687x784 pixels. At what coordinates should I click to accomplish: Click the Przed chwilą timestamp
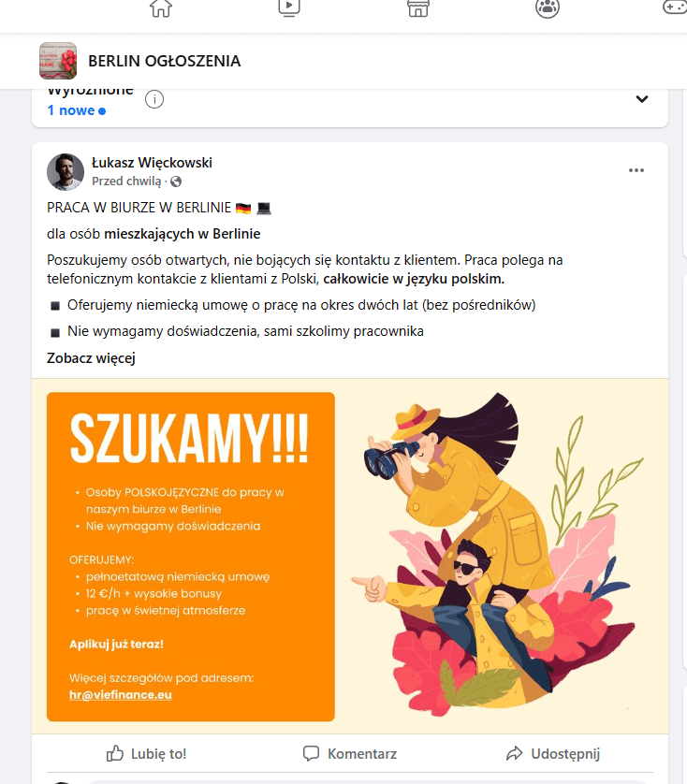coord(126,181)
